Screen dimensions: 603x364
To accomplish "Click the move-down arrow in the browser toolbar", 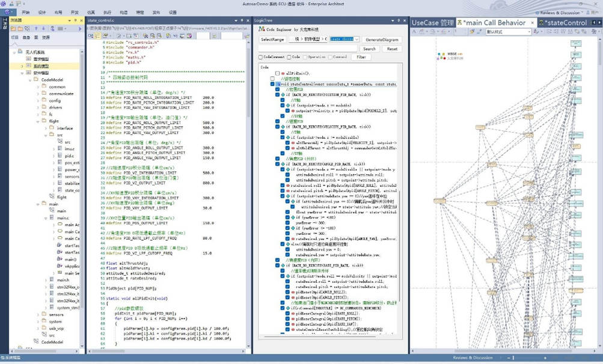I will [x=43, y=28].
